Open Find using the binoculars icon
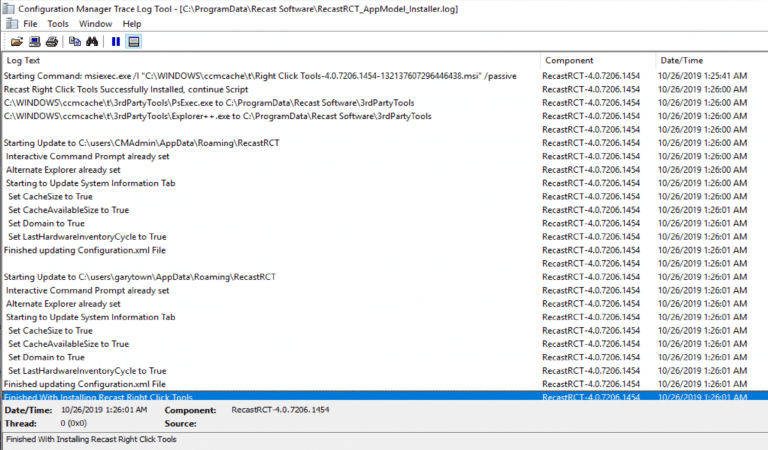 point(92,41)
